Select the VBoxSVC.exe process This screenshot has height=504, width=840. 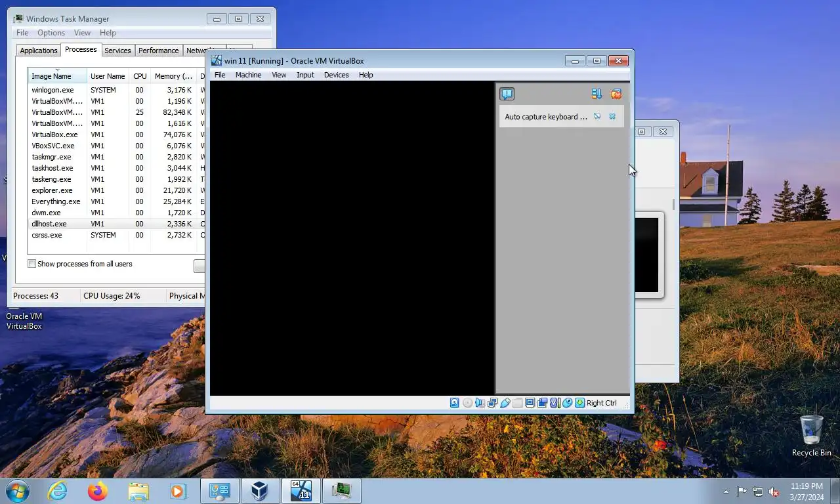[115, 146]
